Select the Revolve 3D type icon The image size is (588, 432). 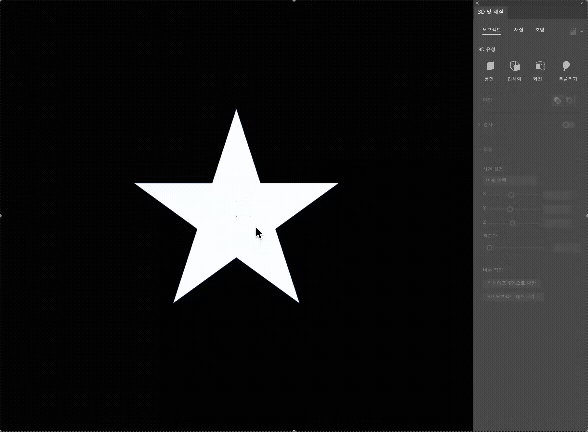pos(540,66)
